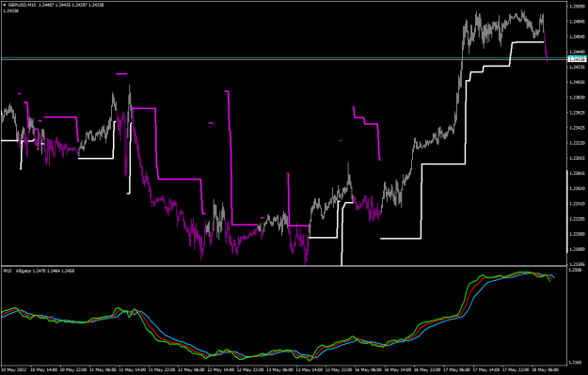Click the 1.24440 price axis label

[577, 52]
